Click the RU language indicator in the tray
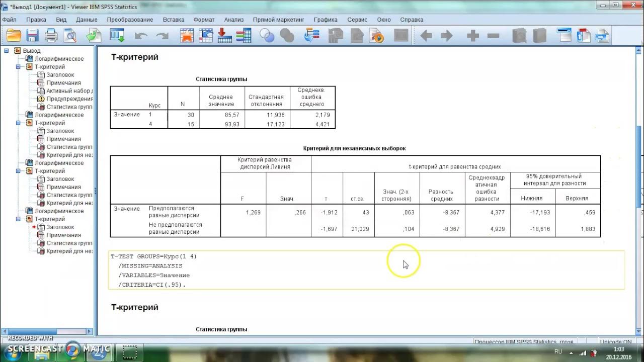Image resolution: width=644 pixels, height=362 pixels. [x=558, y=351]
